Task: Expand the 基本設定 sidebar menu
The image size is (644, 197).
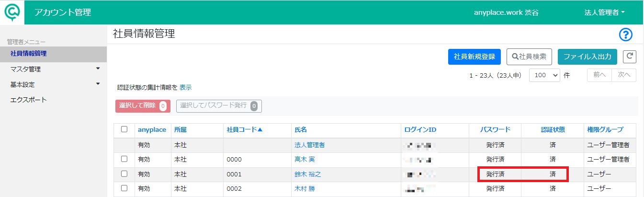Action: tap(54, 84)
